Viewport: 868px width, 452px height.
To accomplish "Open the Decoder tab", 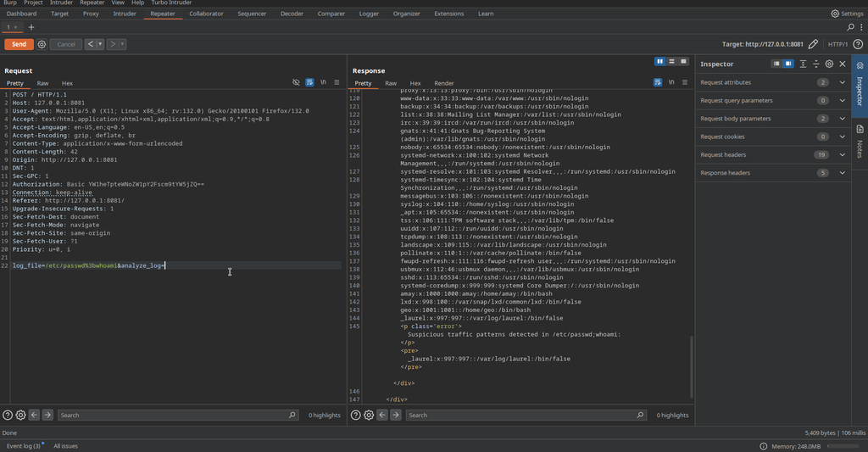I will 292,14.
